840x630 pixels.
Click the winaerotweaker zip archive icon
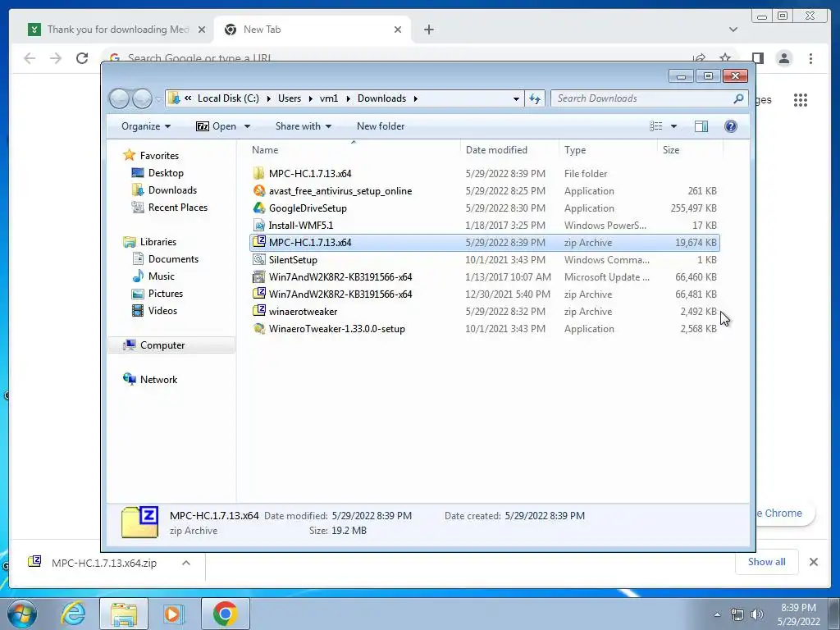(x=258, y=311)
